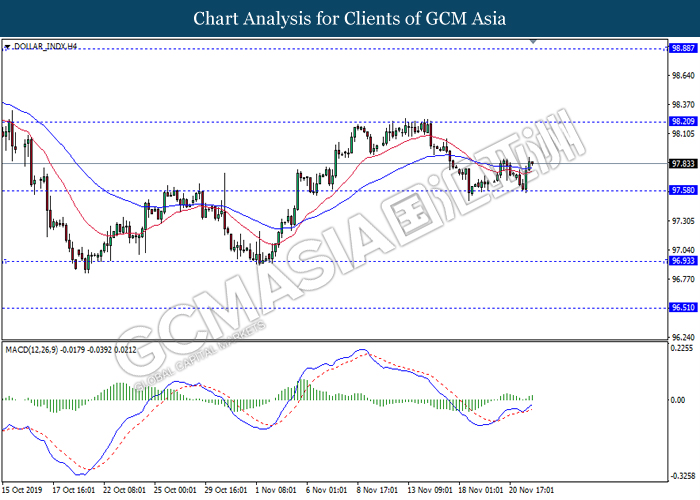Click the 98.640 price scale value
This screenshot has width=700, height=500.
[683, 75]
